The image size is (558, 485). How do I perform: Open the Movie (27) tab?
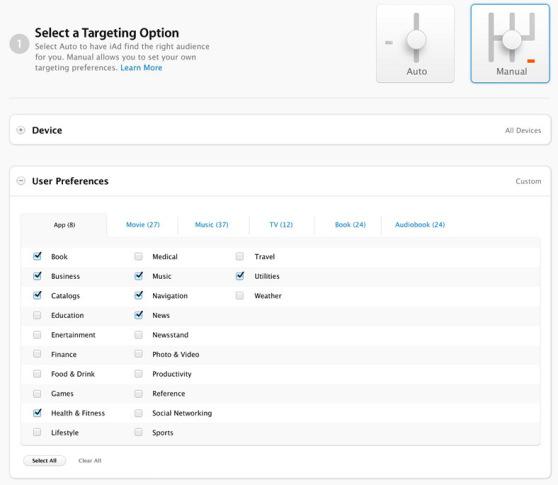click(x=143, y=225)
